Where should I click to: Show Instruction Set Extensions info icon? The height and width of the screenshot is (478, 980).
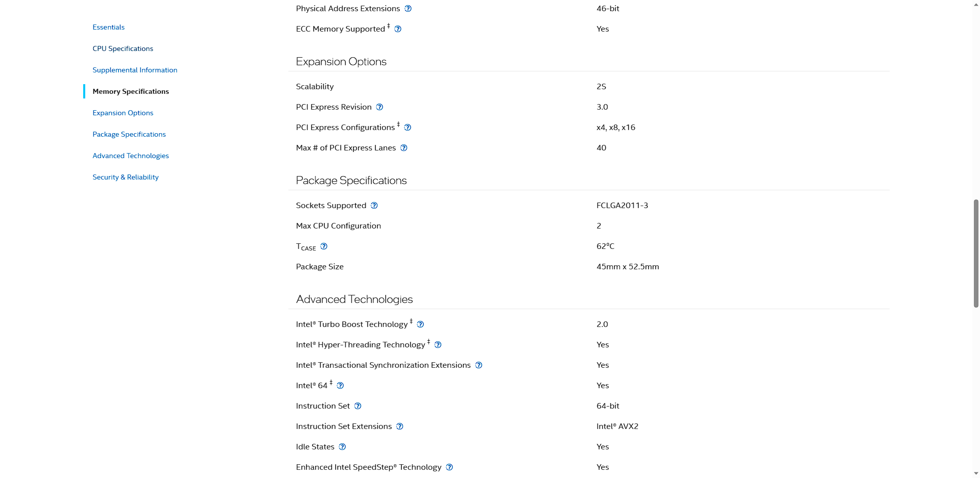[400, 426]
